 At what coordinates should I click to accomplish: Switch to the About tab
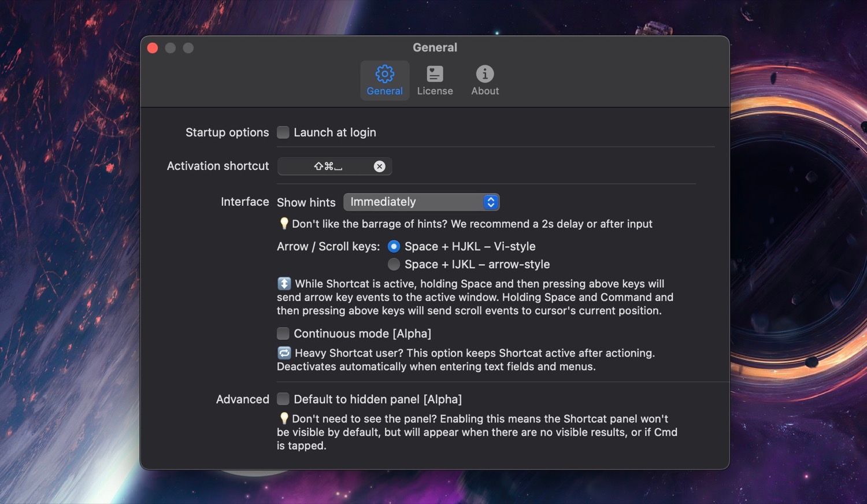click(484, 80)
